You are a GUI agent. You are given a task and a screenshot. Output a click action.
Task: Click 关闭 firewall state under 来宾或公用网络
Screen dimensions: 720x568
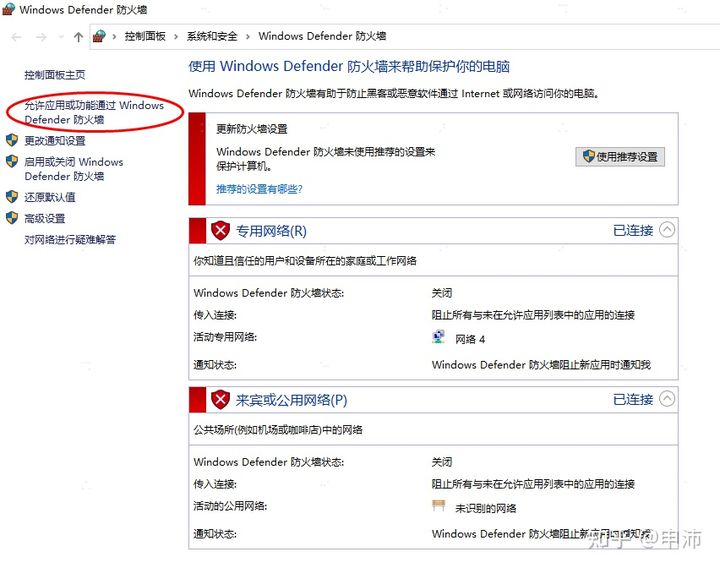442,462
